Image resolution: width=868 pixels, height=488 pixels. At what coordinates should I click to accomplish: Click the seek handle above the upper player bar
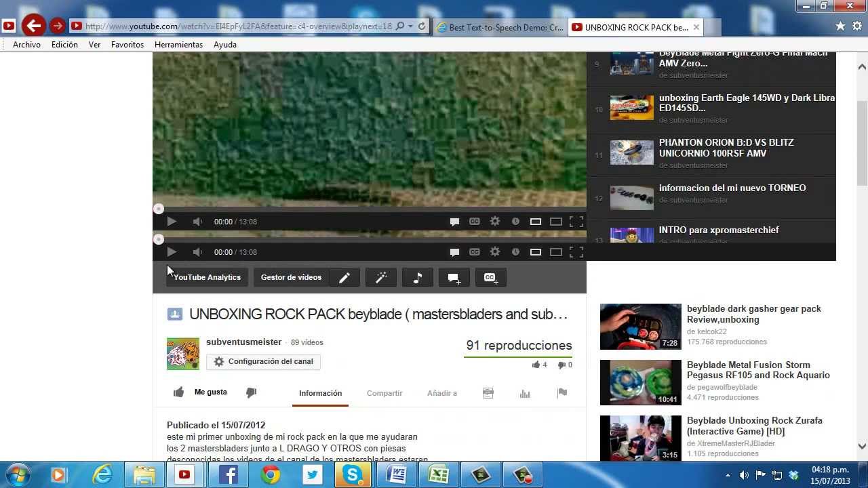click(159, 209)
